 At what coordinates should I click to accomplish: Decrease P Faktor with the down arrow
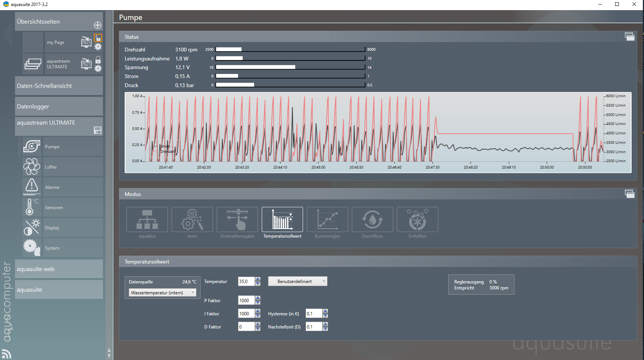pyautogui.click(x=258, y=303)
